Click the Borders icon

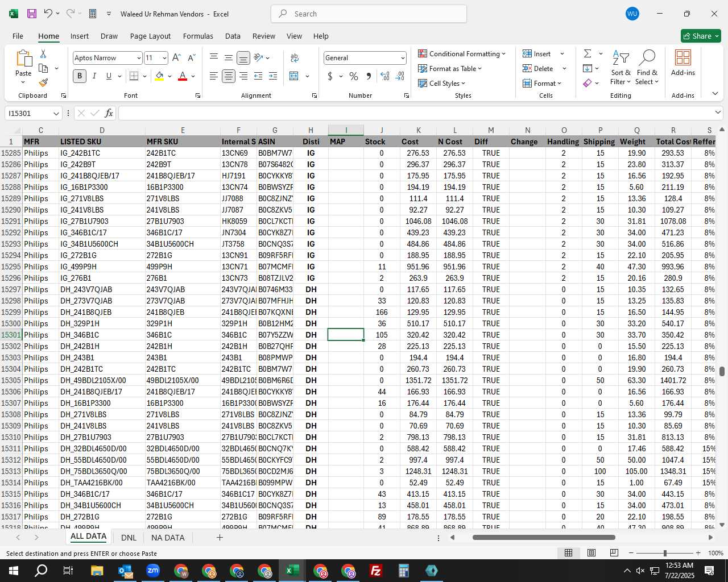pos(134,76)
